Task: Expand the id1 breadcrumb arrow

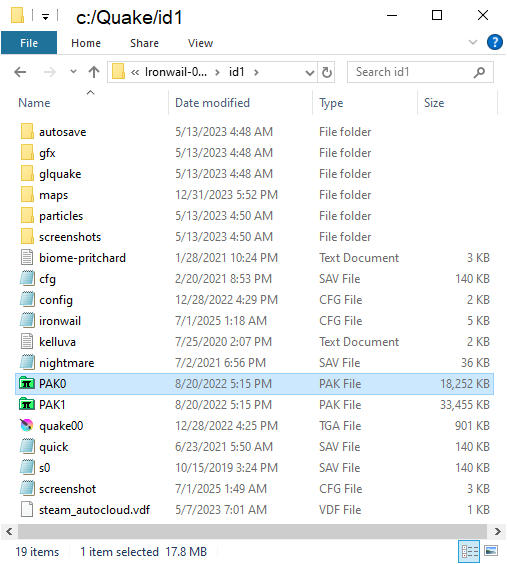Action: pos(256,73)
